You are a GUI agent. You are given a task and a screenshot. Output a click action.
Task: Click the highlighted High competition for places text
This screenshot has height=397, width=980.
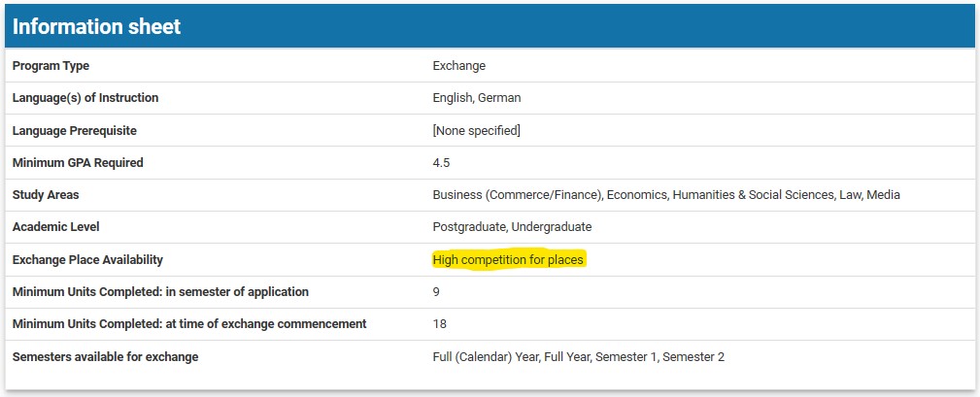(508, 260)
